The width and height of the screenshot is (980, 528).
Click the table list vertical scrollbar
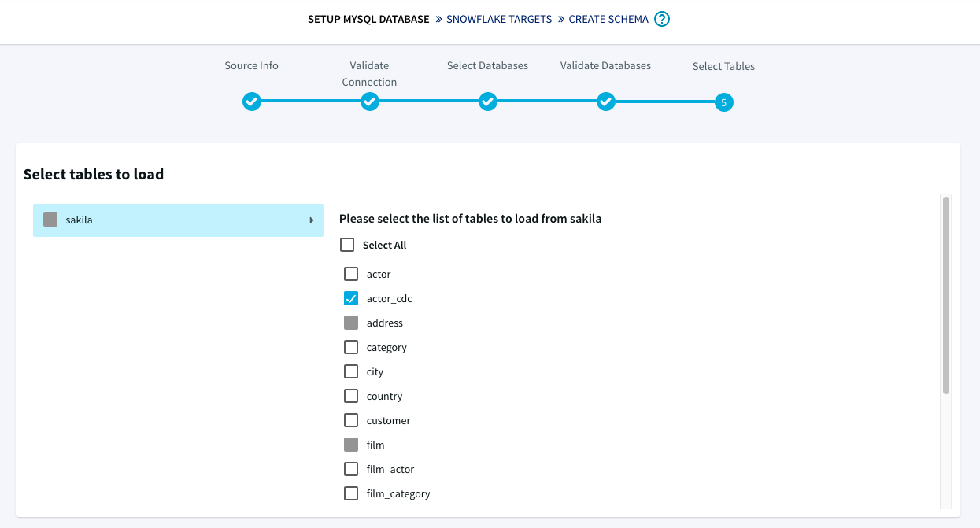tap(946, 295)
